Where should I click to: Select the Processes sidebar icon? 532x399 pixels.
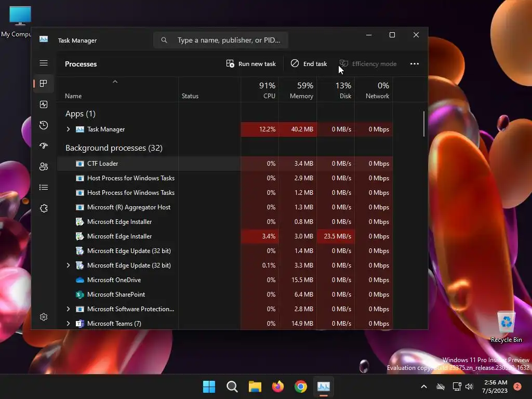tap(44, 84)
